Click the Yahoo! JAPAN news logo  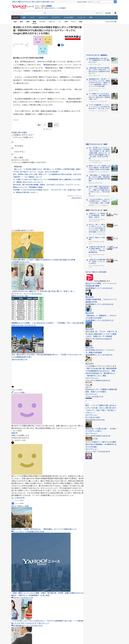[23, 7]
